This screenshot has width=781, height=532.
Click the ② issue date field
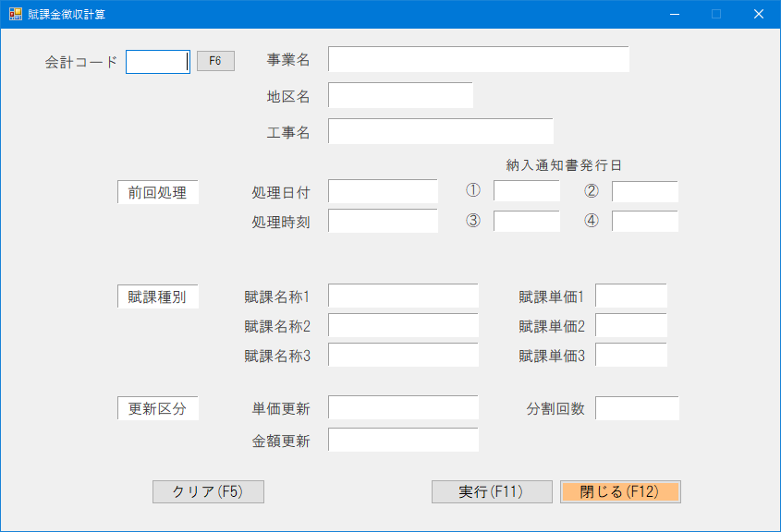(x=644, y=191)
